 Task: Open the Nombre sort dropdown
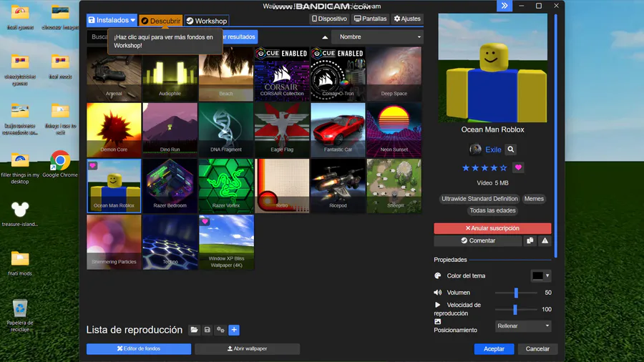pos(378,37)
